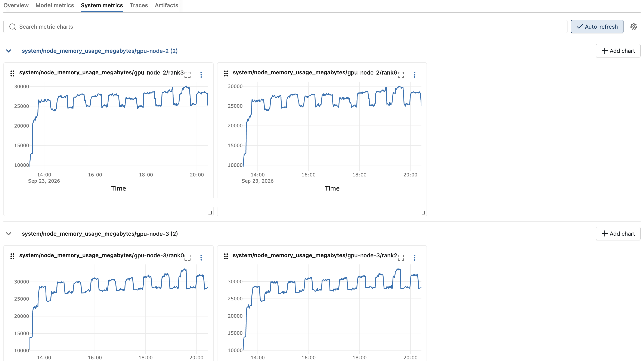Open the kebab menu for gpu-node-3/rank0
644x361 pixels.
coord(201,258)
